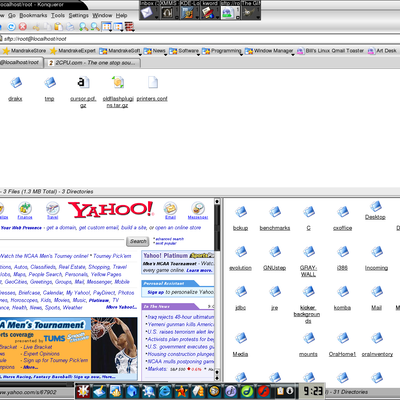This screenshot has height=400, width=400.
Task: Select the cursor.pdf.gz file icon
Action: (x=83, y=82)
